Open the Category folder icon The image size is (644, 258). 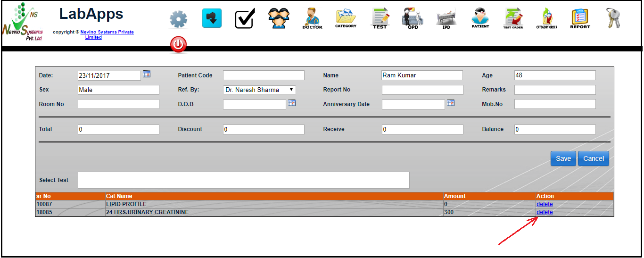point(346,18)
